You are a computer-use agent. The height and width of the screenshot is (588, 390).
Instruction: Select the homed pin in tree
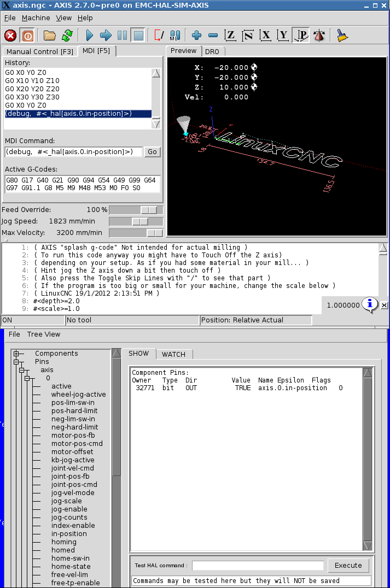[x=63, y=550]
